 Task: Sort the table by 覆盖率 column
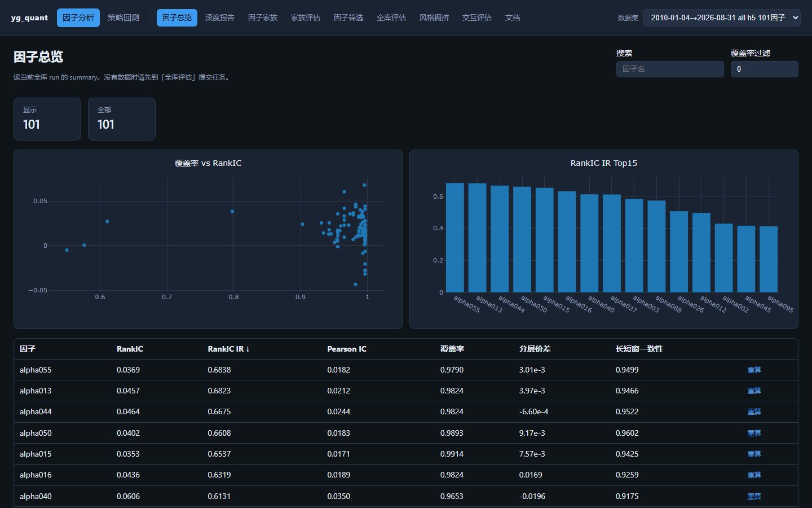(452, 349)
